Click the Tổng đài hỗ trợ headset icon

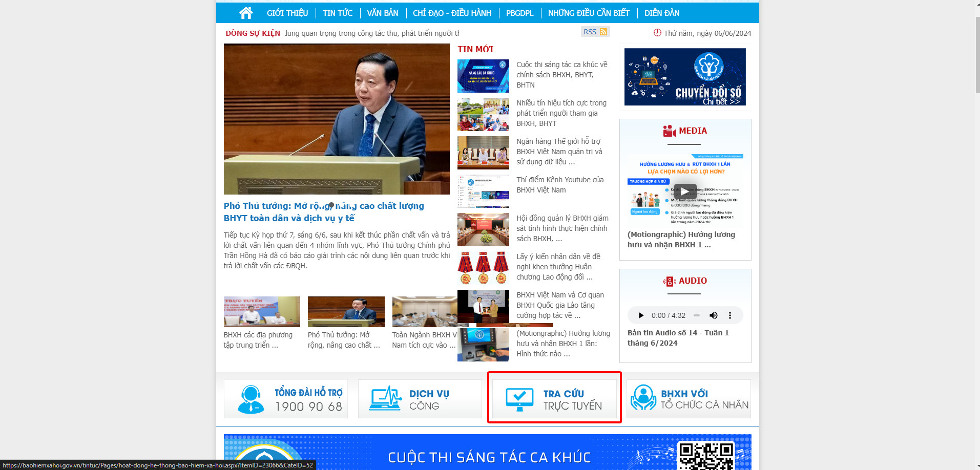pyautogui.click(x=251, y=399)
